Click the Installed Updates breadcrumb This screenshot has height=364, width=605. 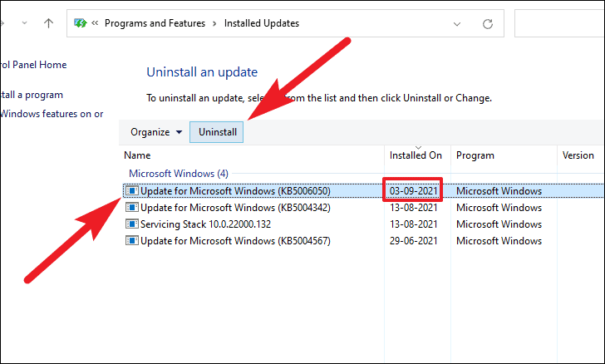click(262, 23)
